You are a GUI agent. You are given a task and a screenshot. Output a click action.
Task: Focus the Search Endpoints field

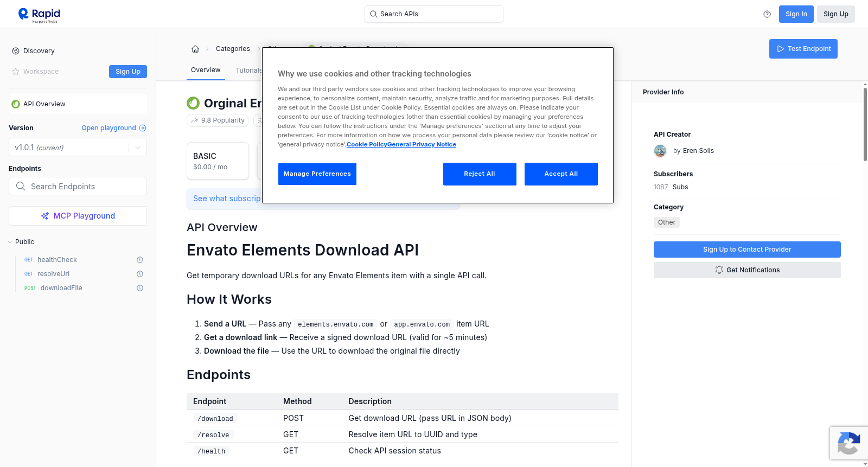(78, 186)
